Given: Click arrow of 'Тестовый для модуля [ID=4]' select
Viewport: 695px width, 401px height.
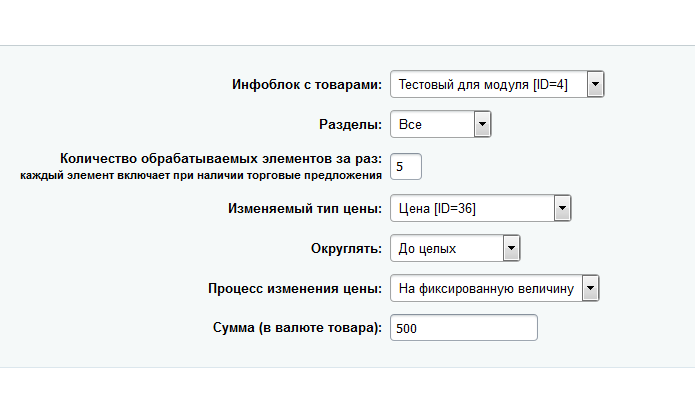Looking at the screenshot, I should click(596, 85).
